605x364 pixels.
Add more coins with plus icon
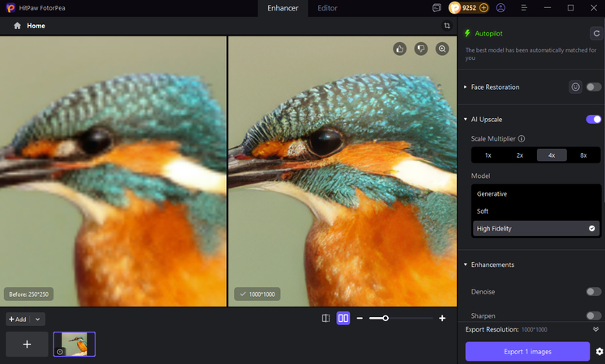pyautogui.click(x=484, y=8)
